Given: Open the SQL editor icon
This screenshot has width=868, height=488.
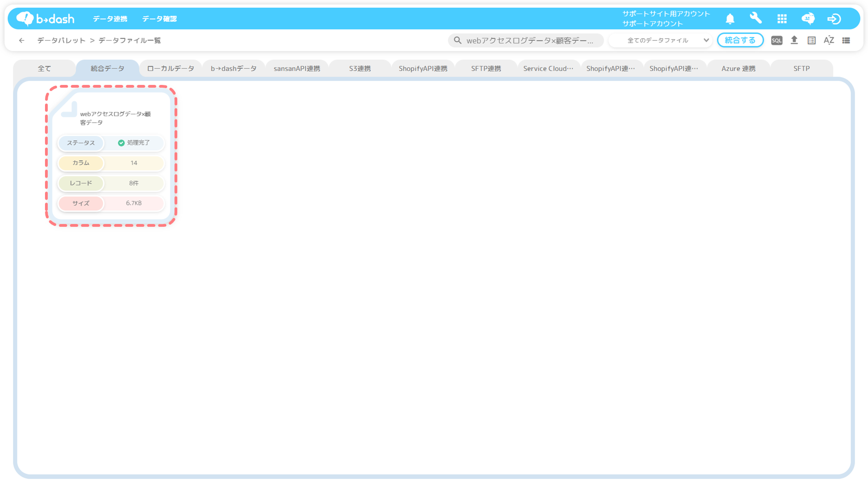Looking at the screenshot, I should (x=777, y=40).
